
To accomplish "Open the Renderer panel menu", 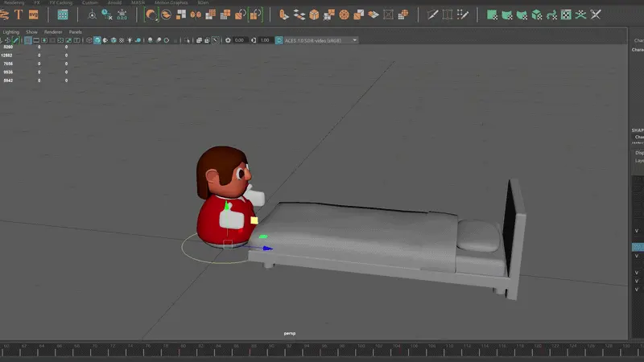I will [53, 32].
